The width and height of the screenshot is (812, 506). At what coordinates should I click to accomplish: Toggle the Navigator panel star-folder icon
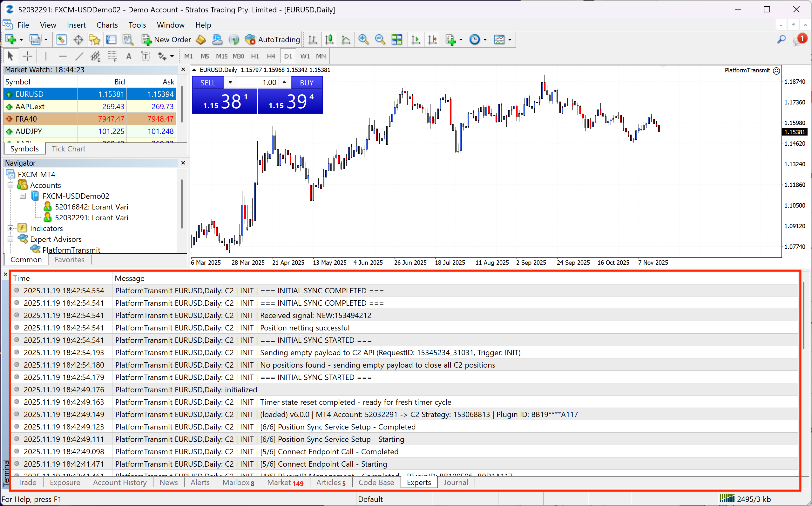tap(95, 39)
